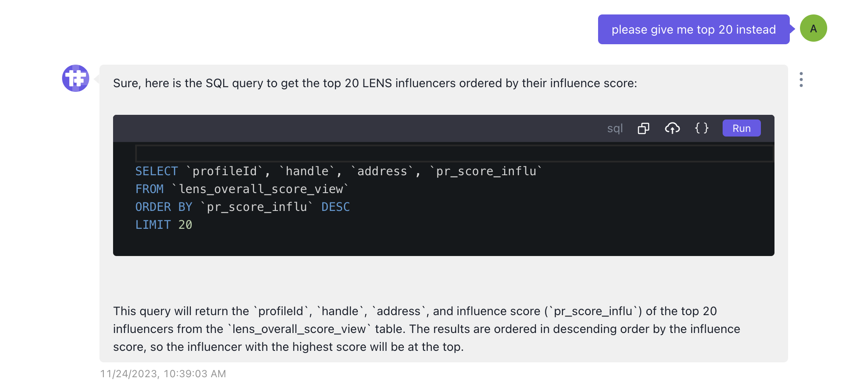This screenshot has width=868, height=387.
Task: Click the green user avatar labeled A
Action: pos(813,28)
